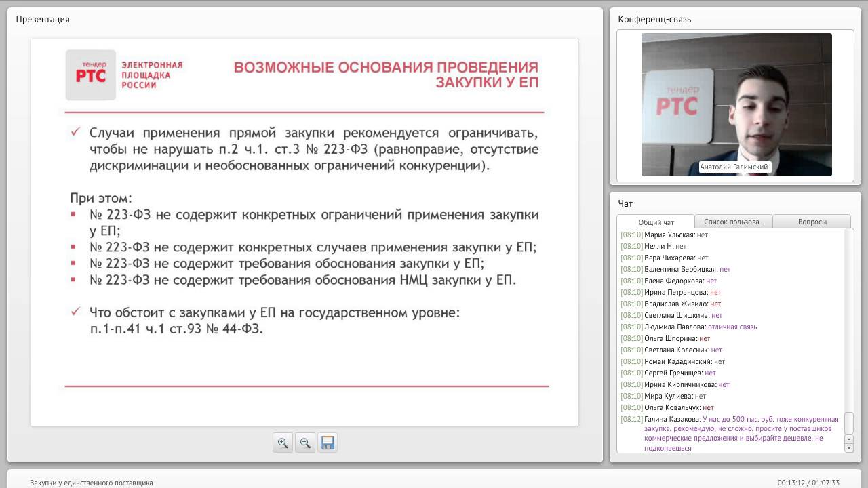Select Галина Казакова's long chat message
Screen dimensions: 868x488
(730, 433)
